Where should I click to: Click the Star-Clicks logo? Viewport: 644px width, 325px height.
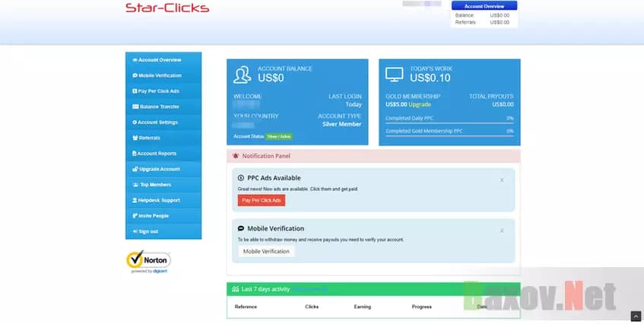pyautogui.click(x=167, y=8)
